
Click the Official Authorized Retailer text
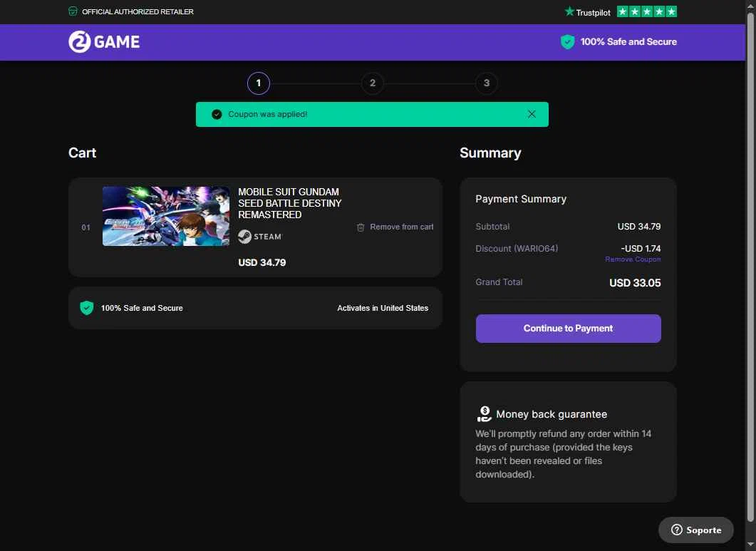pos(138,11)
